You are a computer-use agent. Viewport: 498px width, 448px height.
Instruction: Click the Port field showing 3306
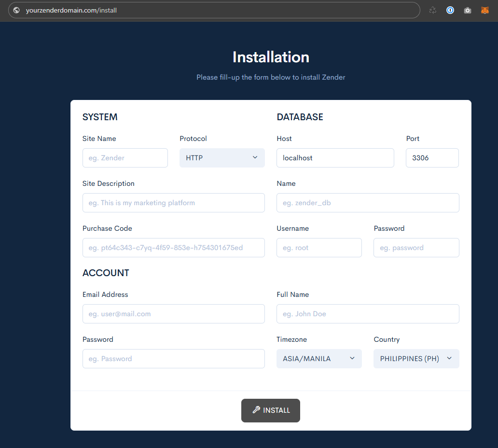pos(432,158)
